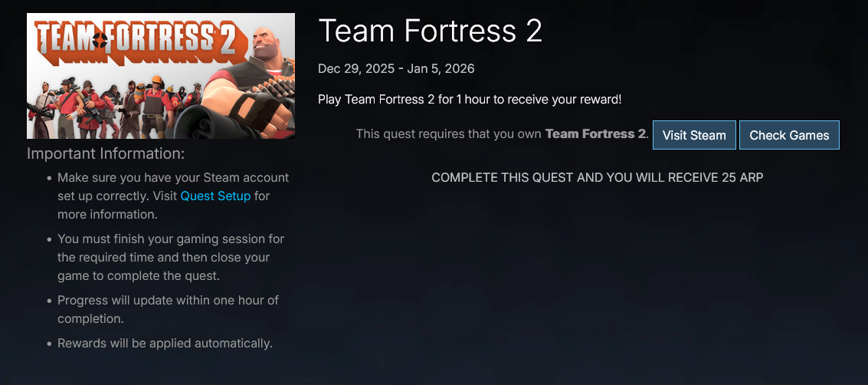Image resolution: width=868 pixels, height=385 pixels.
Task: Click the Team Fortress 2 banner image
Action: [161, 76]
